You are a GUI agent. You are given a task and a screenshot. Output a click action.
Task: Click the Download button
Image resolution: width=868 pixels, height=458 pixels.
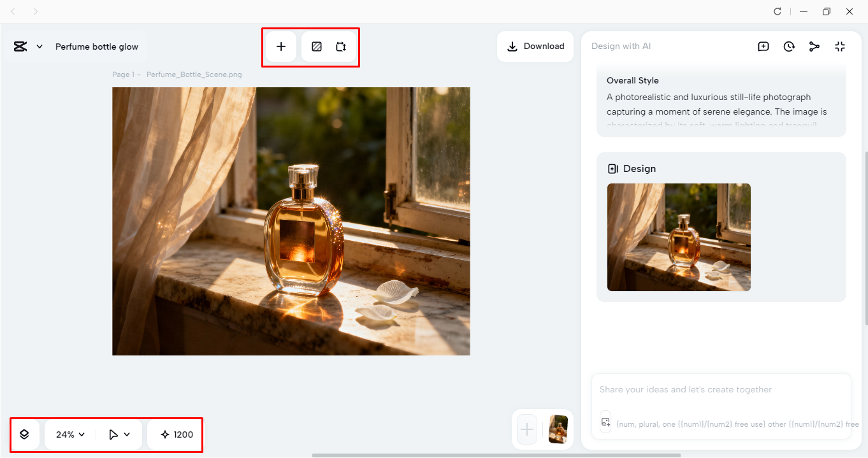[535, 47]
